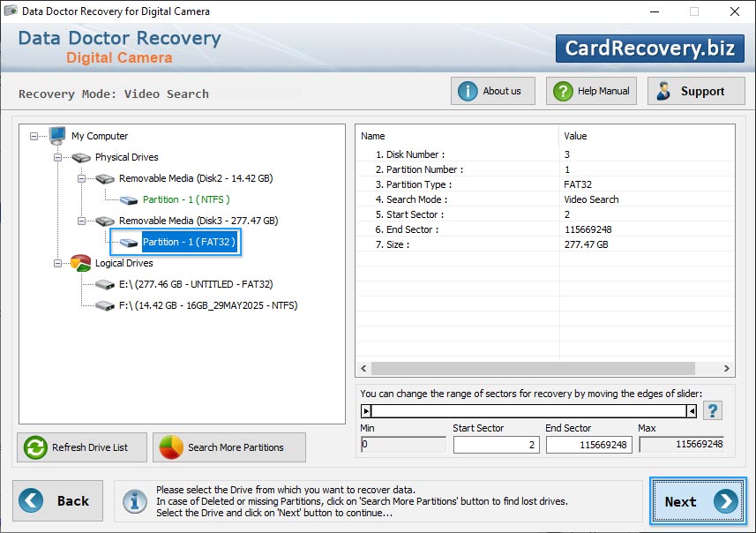The width and height of the screenshot is (756, 533).
Task: Click the '2. Partition Number :' row
Action: 545,169
